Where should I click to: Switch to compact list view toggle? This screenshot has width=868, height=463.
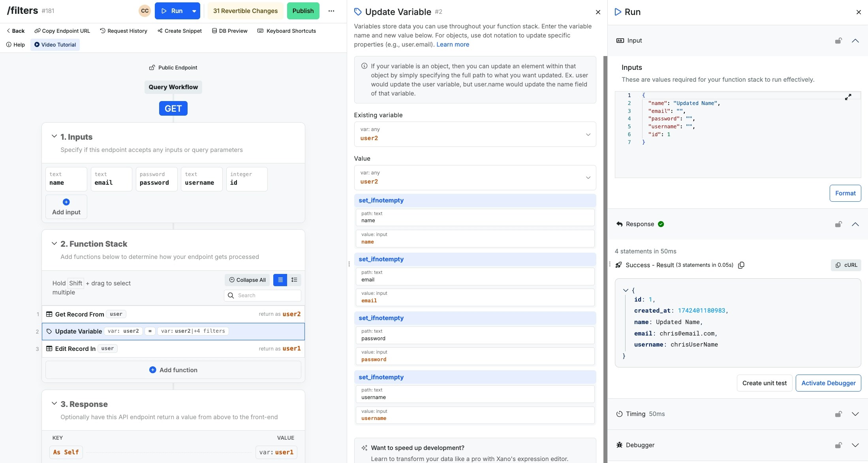pos(280,280)
